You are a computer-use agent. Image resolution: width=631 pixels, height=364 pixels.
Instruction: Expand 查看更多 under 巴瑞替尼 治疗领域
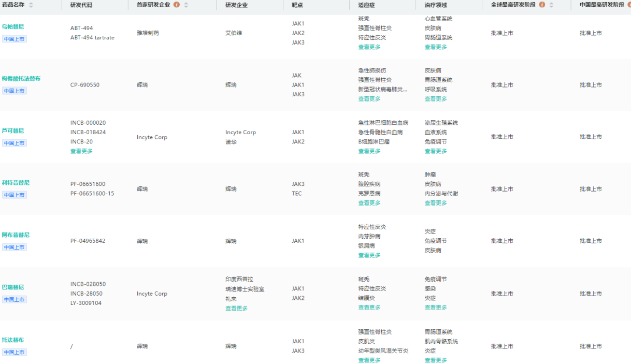(436, 308)
